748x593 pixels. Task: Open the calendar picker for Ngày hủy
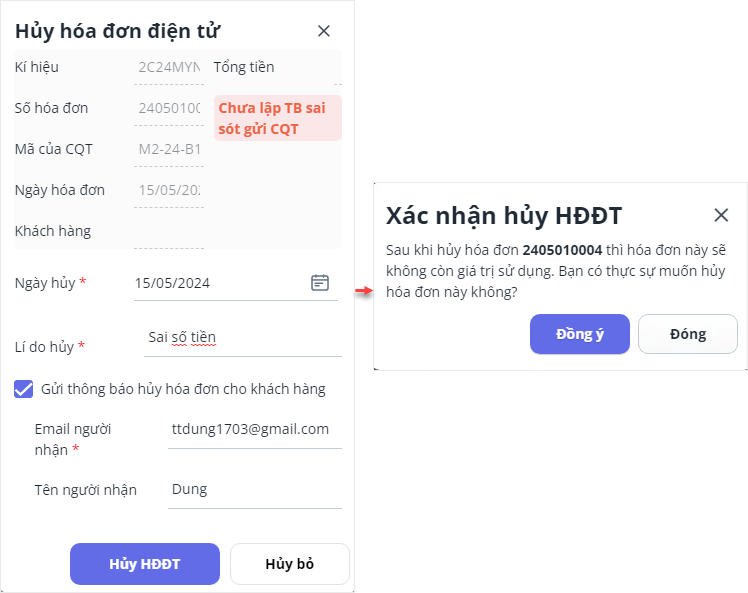pos(320,283)
